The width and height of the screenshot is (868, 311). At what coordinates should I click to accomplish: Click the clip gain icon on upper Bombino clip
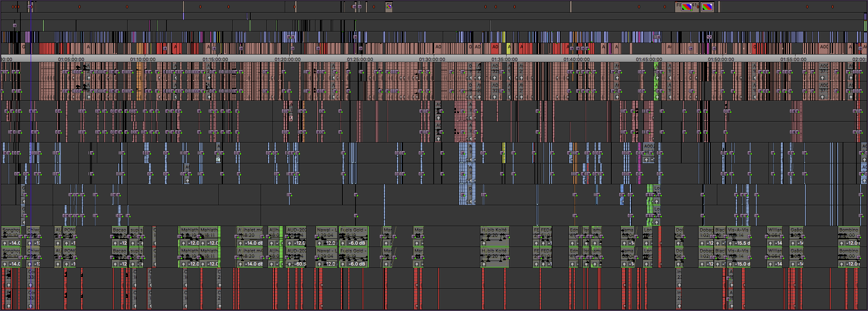tap(842, 243)
